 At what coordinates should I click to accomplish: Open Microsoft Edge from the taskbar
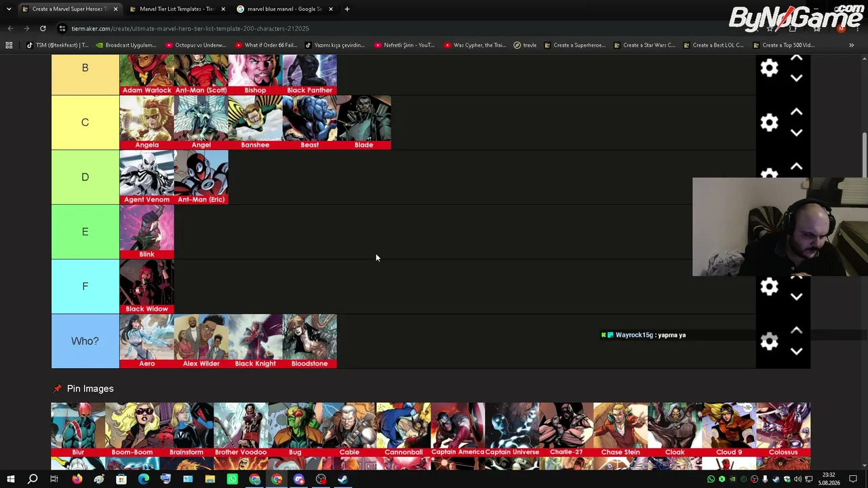point(143,479)
